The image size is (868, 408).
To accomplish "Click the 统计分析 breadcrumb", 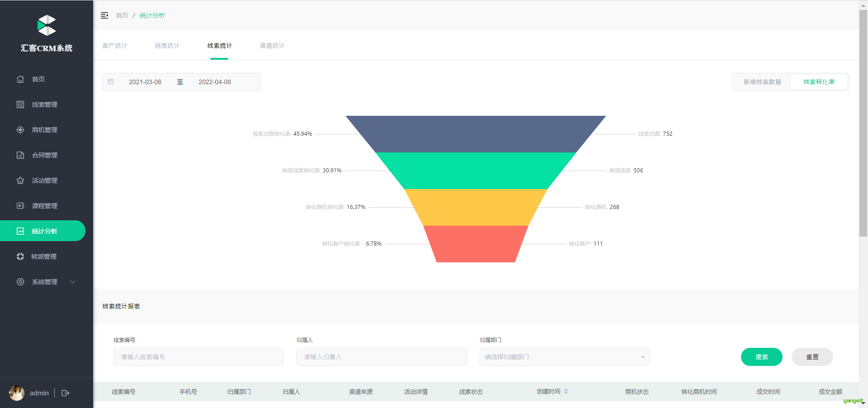I will pyautogui.click(x=152, y=15).
